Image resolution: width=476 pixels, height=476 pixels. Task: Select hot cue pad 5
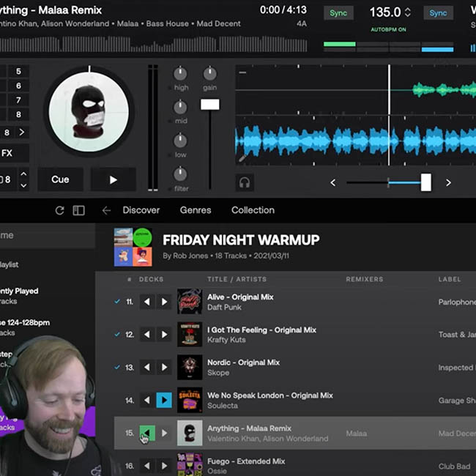pos(18,71)
